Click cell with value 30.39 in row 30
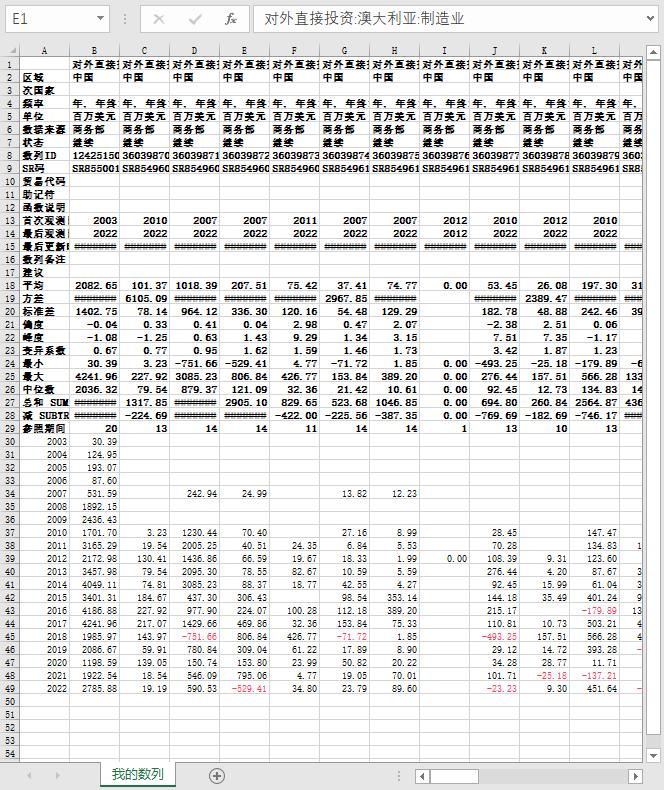Viewport: 664px width, 790px height. [94, 442]
